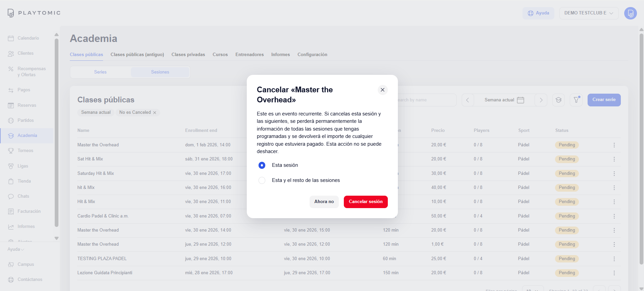Switch to the Entrenadores tab
Image resolution: width=644 pixels, height=291 pixels.
click(x=249, y=55)
